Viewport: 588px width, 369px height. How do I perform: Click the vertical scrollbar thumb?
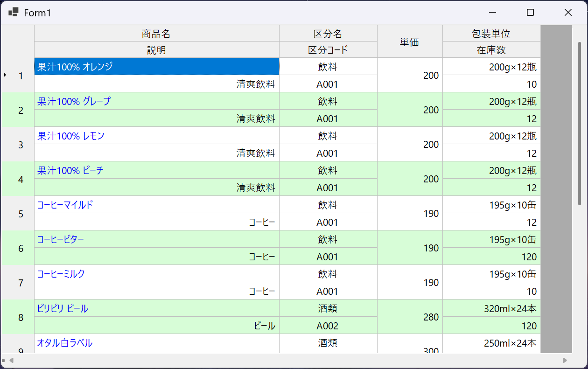pyautogui.click(x=580, y=124)
